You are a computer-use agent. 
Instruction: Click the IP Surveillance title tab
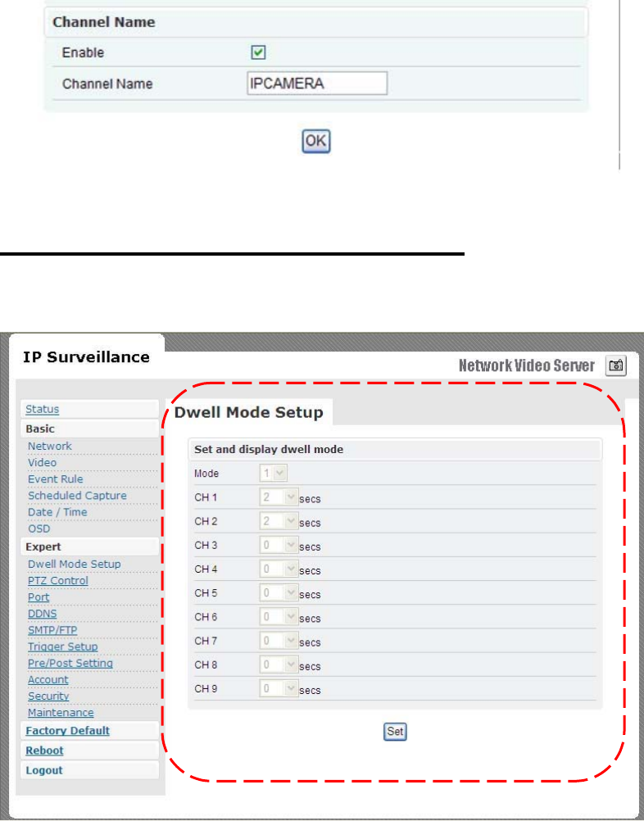(86, 357)
